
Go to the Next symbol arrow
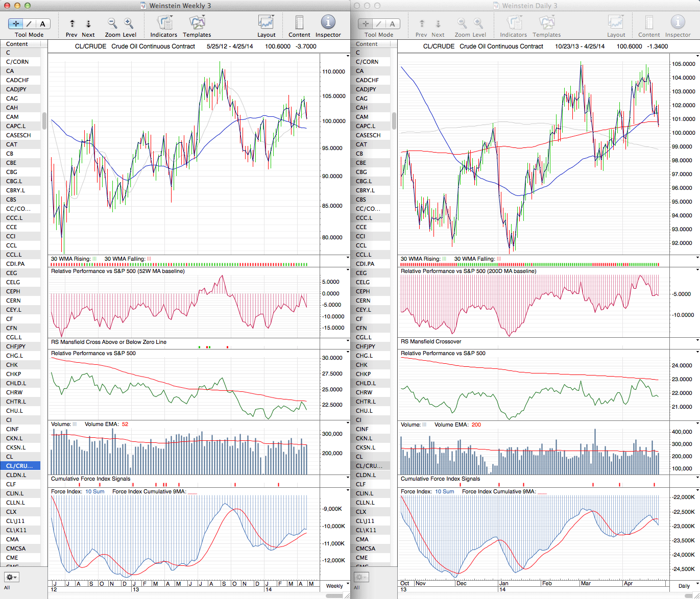88,23
